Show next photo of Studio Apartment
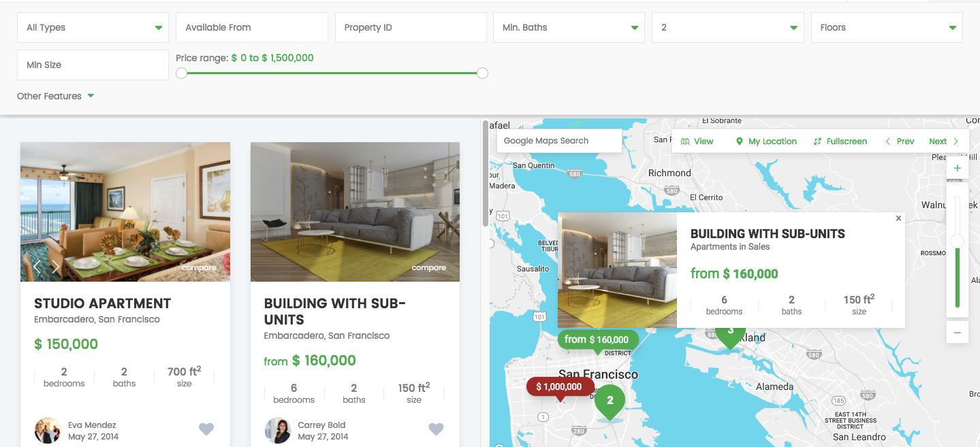 (56, 267)
